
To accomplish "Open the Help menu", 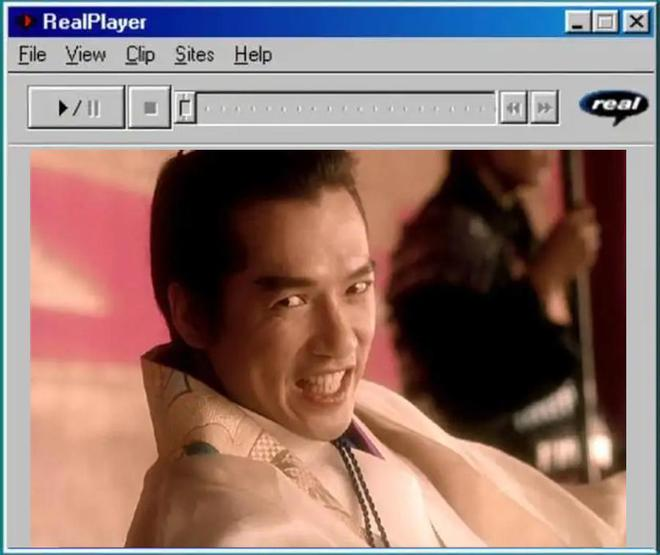I will click(x=253, y=55).
